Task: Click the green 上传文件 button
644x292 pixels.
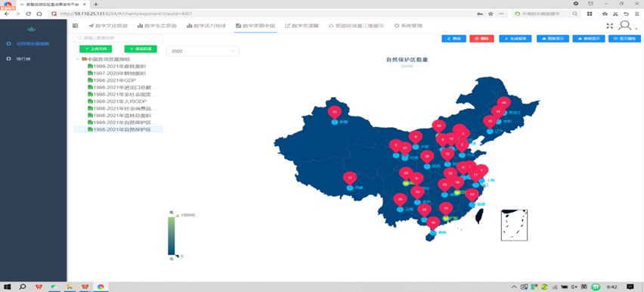Action: 96,49
